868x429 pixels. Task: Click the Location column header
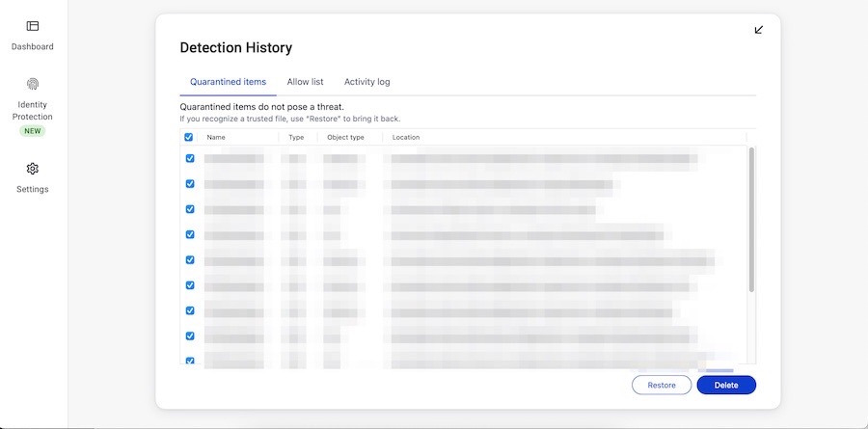coord(406,137)
